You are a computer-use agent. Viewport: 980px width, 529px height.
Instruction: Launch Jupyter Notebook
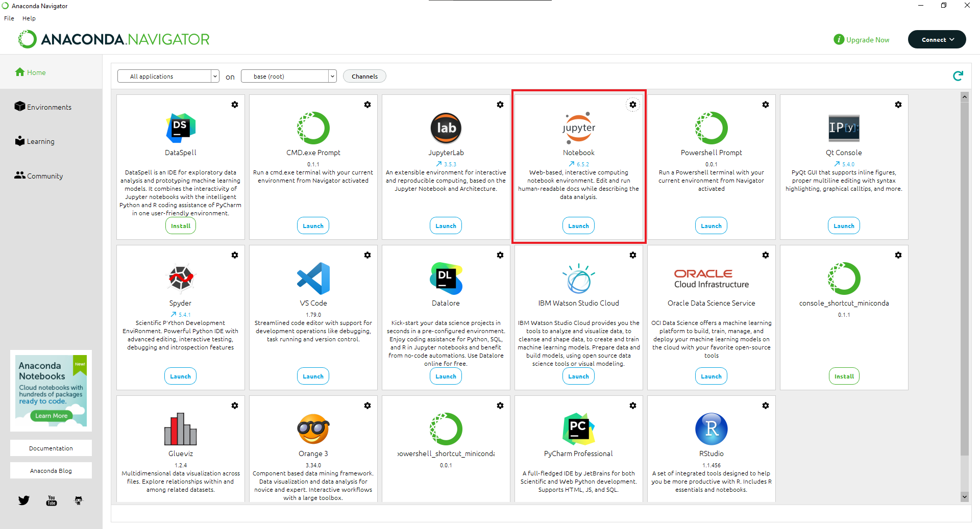[x=579, y=225]
